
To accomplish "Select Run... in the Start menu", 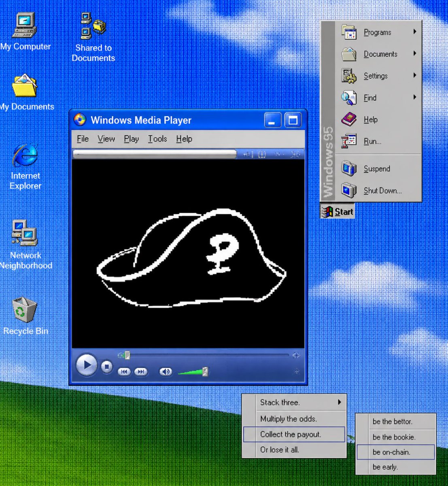I will click(x=378, y=141).
